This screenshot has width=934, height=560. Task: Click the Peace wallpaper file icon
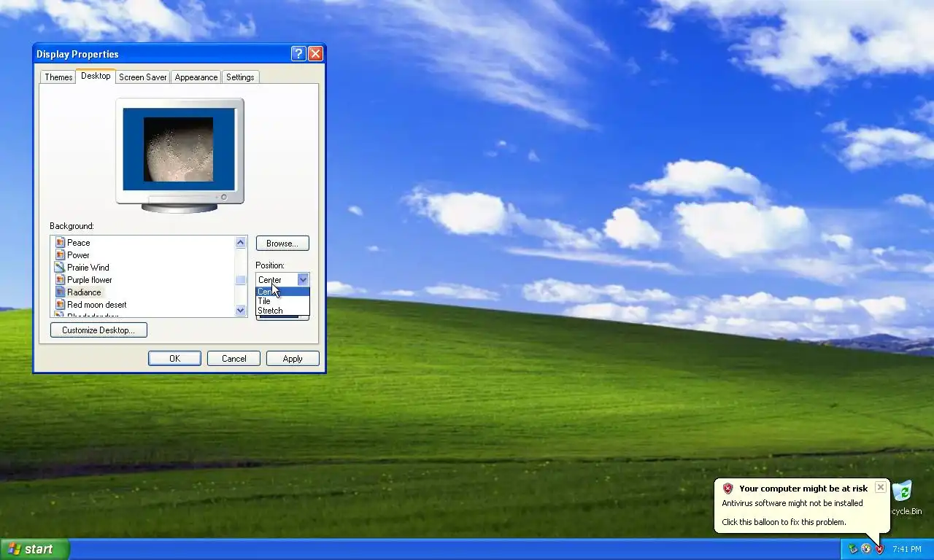pos(60,243)
